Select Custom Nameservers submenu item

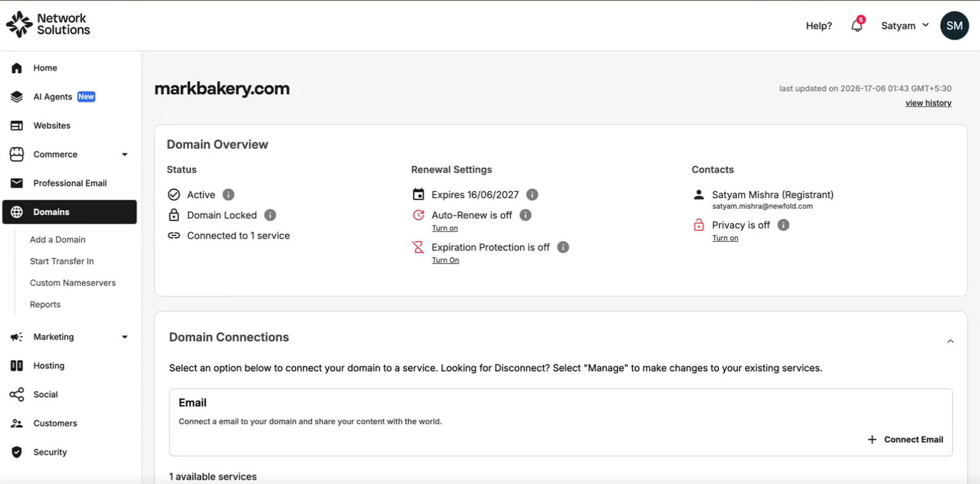point(73,283)
